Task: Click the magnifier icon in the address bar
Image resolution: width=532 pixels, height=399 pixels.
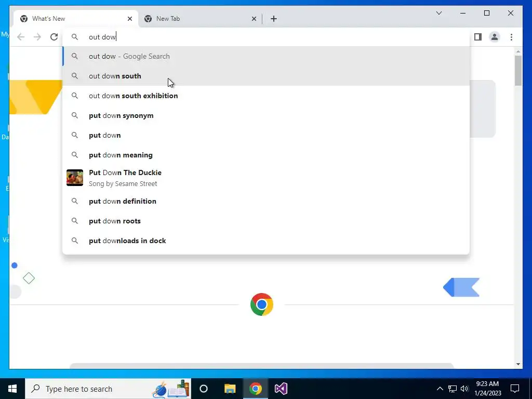Action: tap(75, 37)
